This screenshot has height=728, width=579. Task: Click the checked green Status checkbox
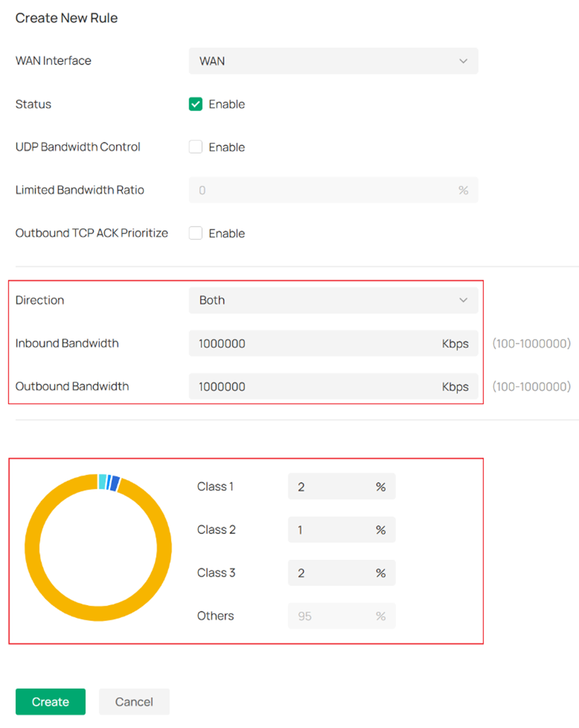(195, 104)
